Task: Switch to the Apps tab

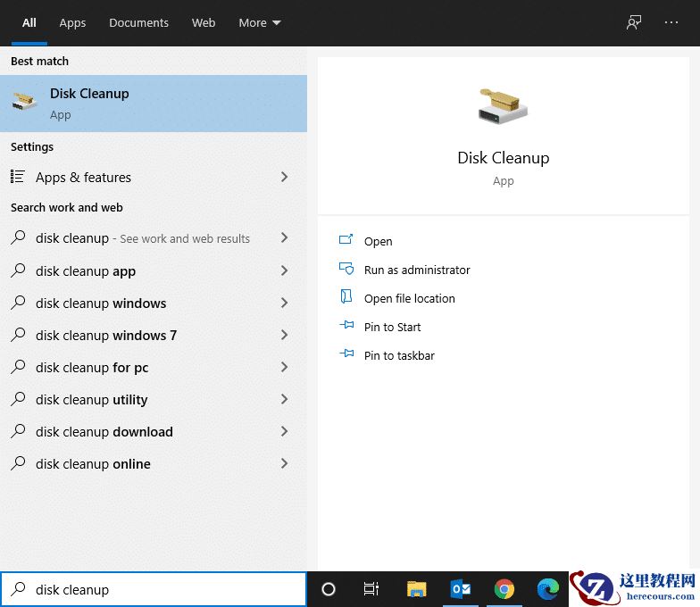Action: coord(72,23)
